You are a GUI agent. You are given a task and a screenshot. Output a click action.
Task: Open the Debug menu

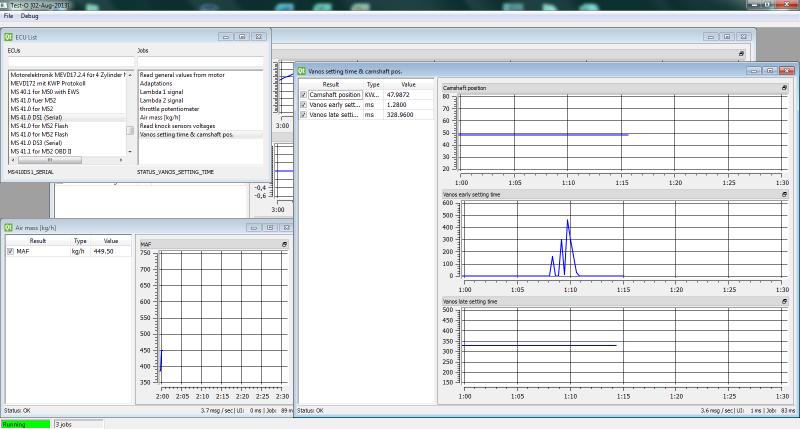pos(29,16)
